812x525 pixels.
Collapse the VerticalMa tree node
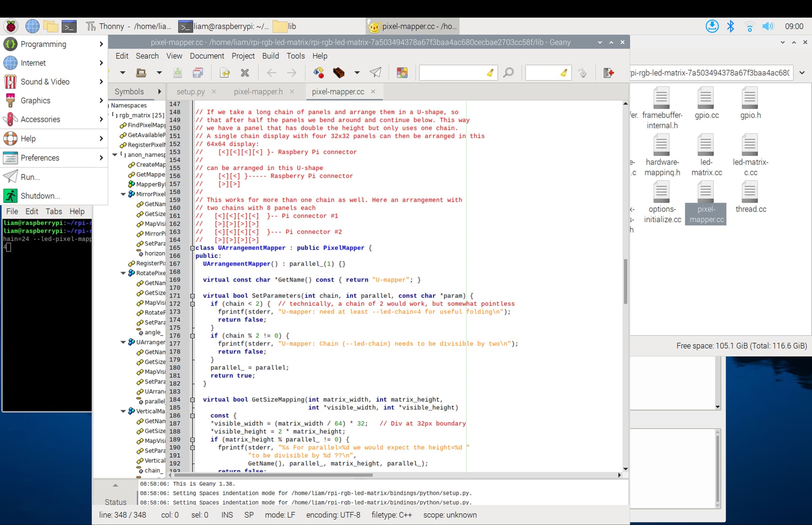123,411
